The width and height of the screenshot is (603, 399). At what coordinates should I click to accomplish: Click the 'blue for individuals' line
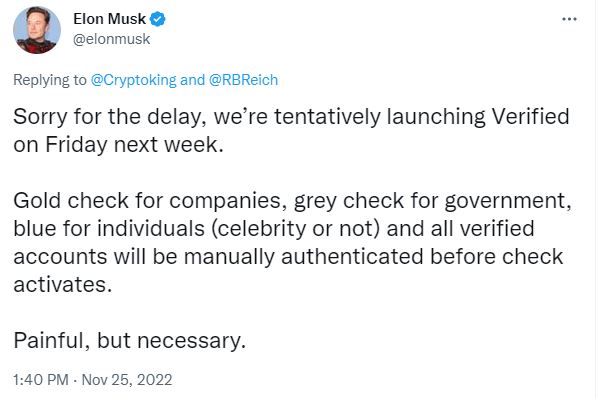[x=274, y=229]
